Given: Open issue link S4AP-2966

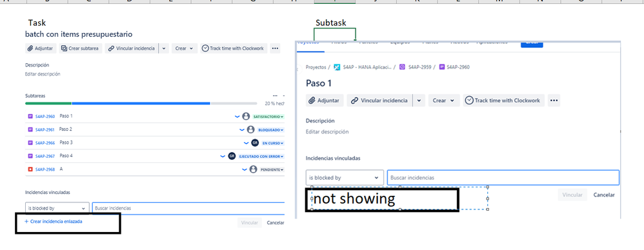Looking at the screenshot, I should pyautogui.click(x=45, y=142).
